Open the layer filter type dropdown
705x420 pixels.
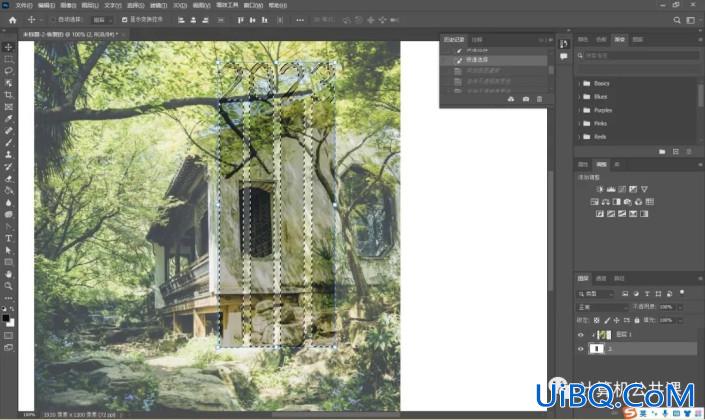pos(596,294)
